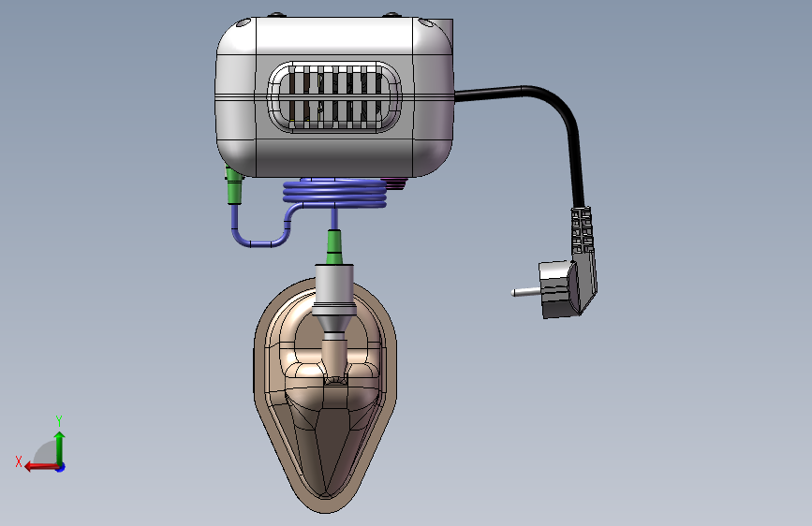Screen dimensions: 812x526
Task: Select the coiled blue air tube
Action: coord(335,193)
